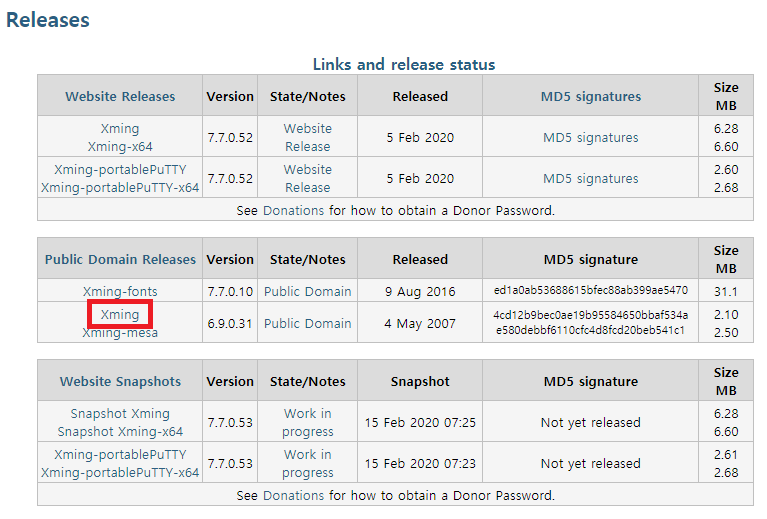Click the MD5 signatures column header link

pos(590,97)
